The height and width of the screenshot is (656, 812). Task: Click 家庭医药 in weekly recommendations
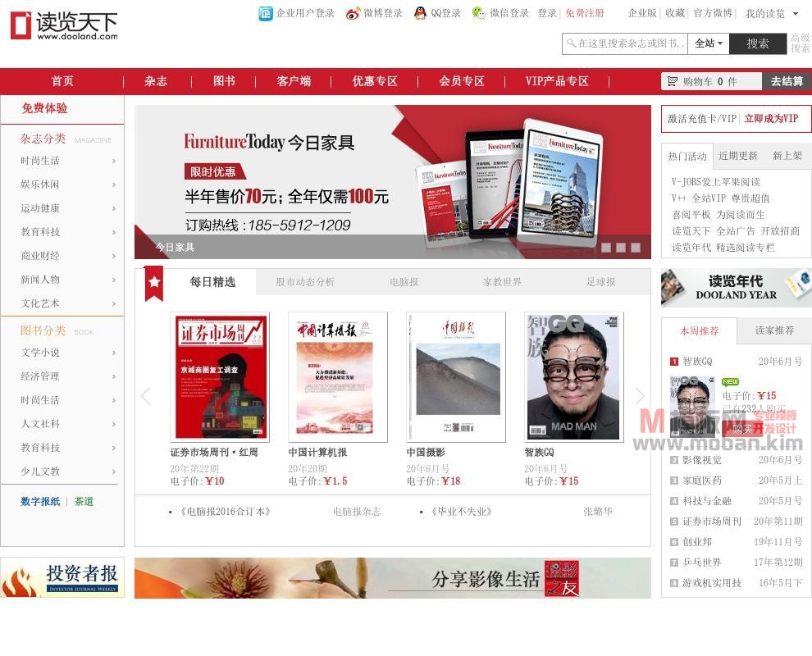[702, 481]
